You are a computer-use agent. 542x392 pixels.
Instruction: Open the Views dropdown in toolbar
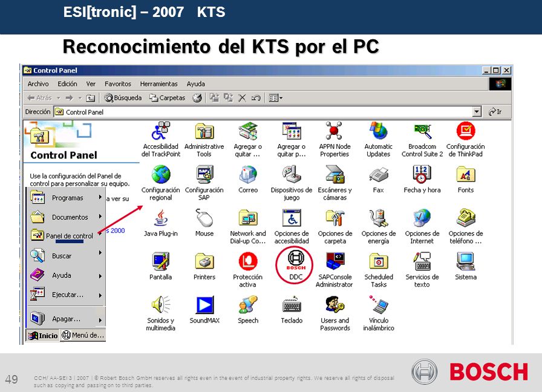[x=275, y=98]
